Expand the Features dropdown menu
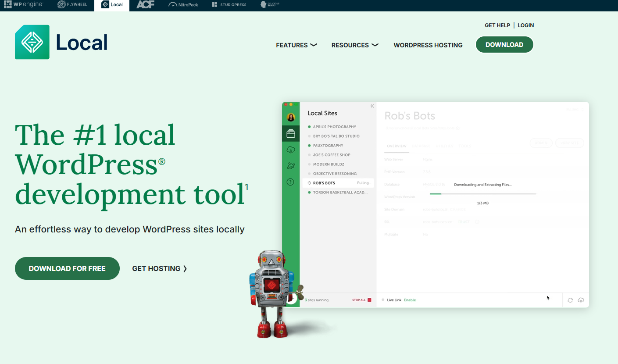The height and width of the screenshot is (364, 618). (296, 45)
